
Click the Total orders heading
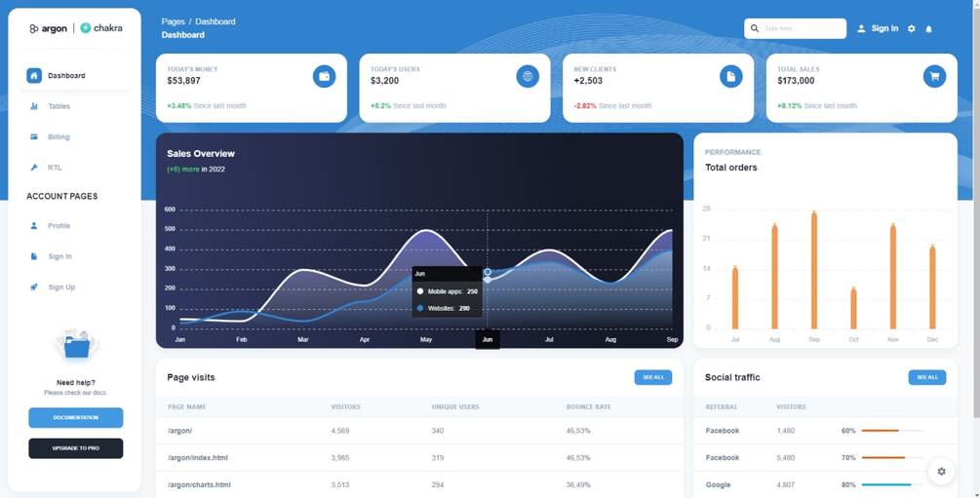click(730, 168)
